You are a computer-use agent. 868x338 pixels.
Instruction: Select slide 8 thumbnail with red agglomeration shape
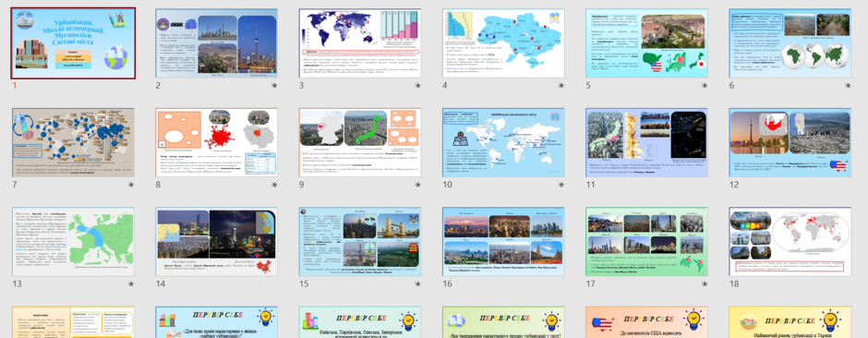[216, 143]
